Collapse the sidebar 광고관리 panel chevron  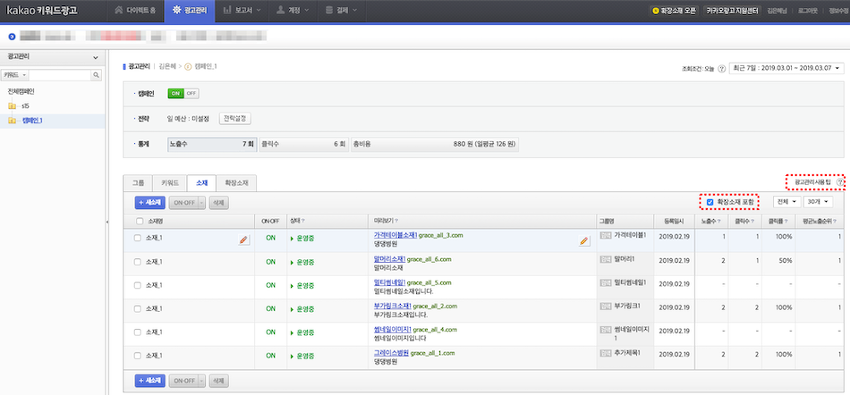click(x=96, y=57)
